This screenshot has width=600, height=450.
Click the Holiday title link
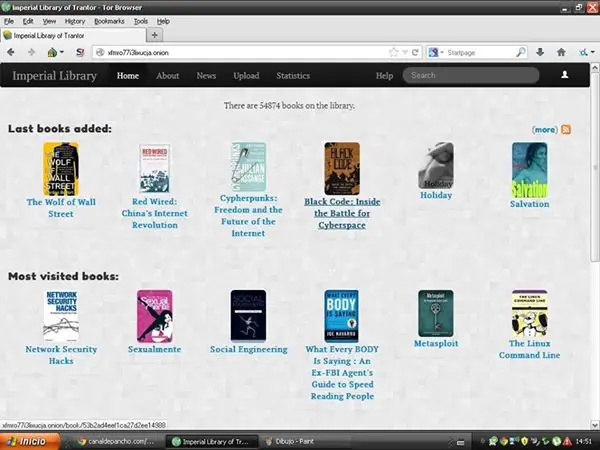[436, 195]
